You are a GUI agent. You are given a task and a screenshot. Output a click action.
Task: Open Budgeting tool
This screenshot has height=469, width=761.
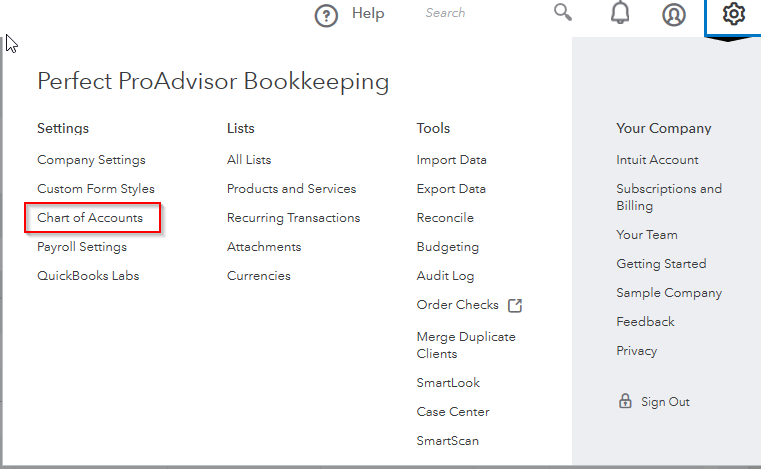pyautogui.click(x=447, y=247)
